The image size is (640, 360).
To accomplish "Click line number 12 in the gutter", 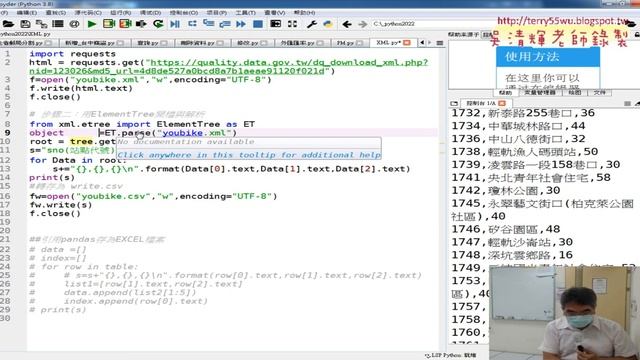I will 5,160.
